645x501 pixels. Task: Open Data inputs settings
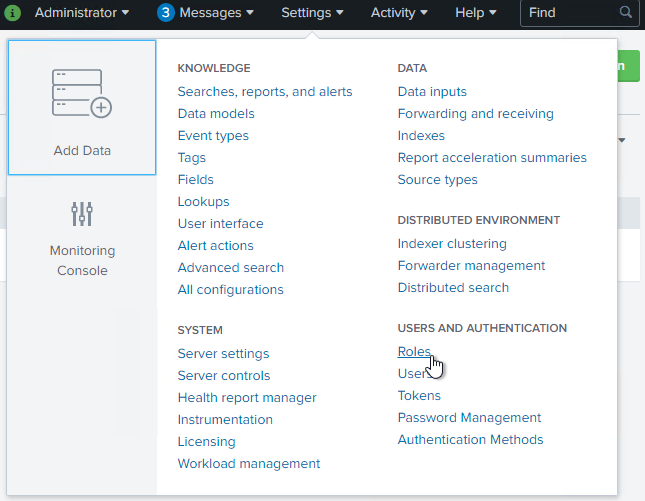point(432,92)
